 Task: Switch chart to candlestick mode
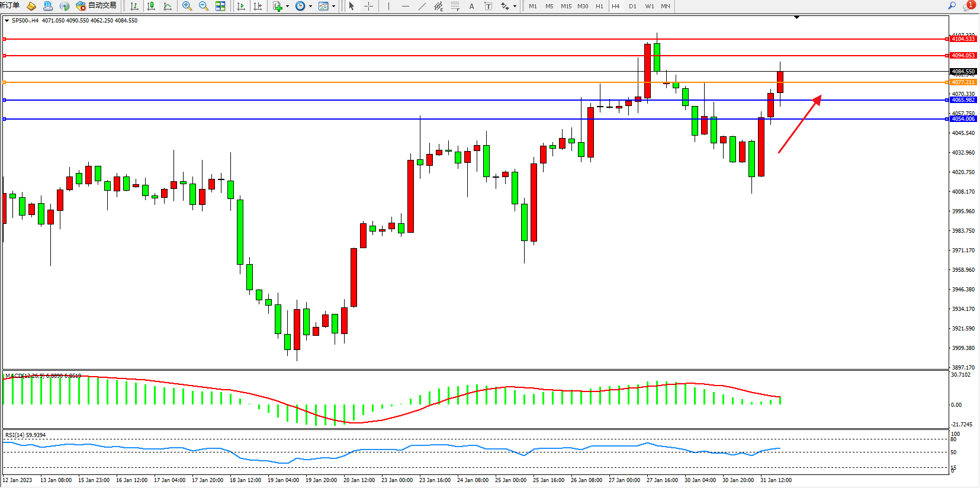click(151, 6)
